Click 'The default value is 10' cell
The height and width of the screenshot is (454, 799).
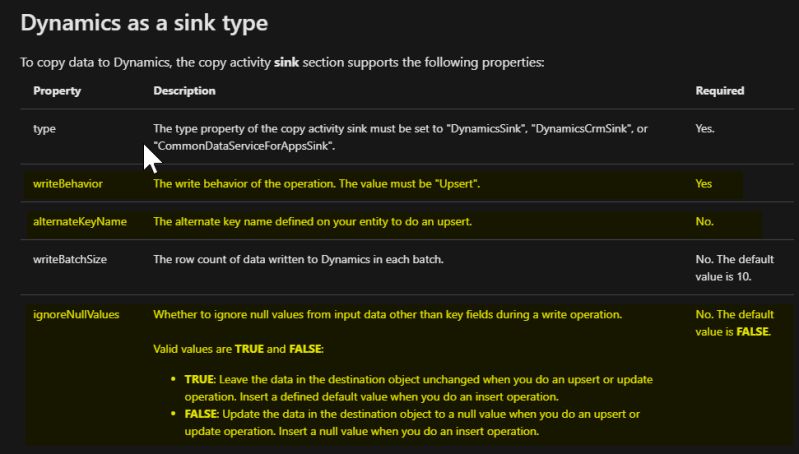click(x=733, y=266)
